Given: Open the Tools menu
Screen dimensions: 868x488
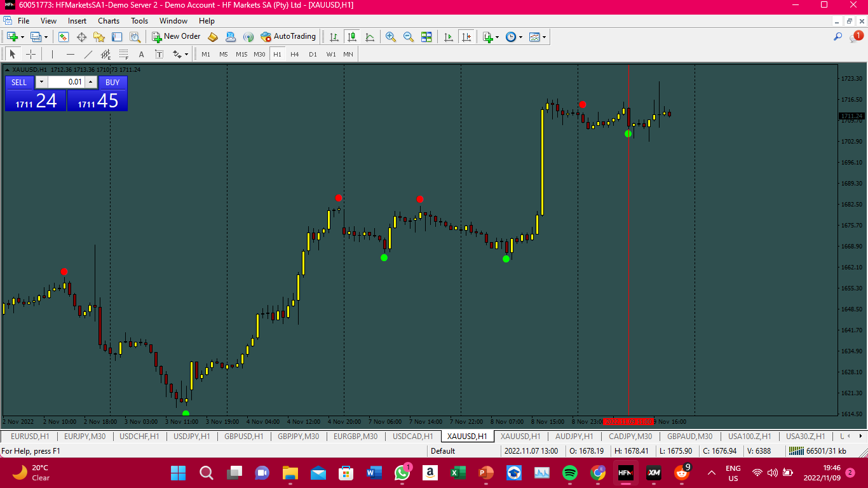Looking at the screenshot, I should [140, 21].
